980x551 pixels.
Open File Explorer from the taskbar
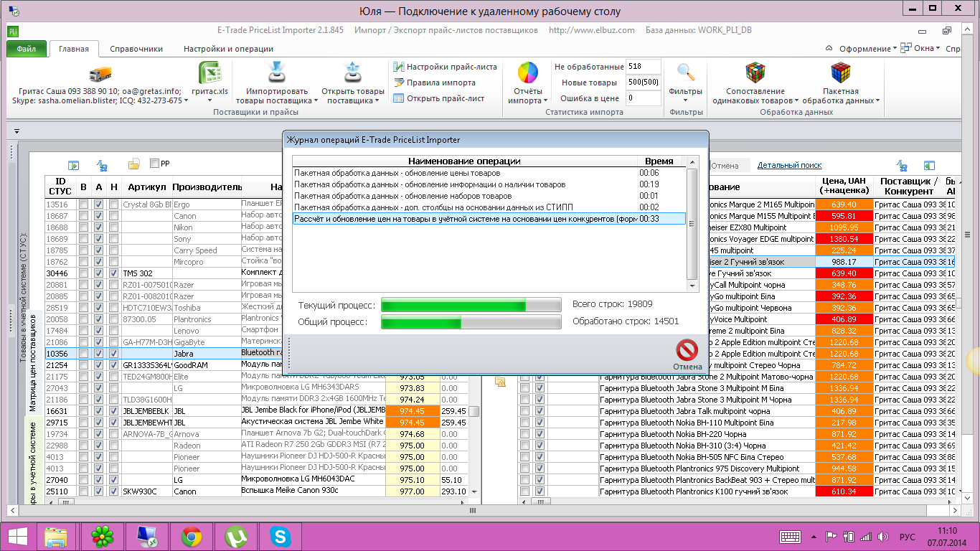55,536
